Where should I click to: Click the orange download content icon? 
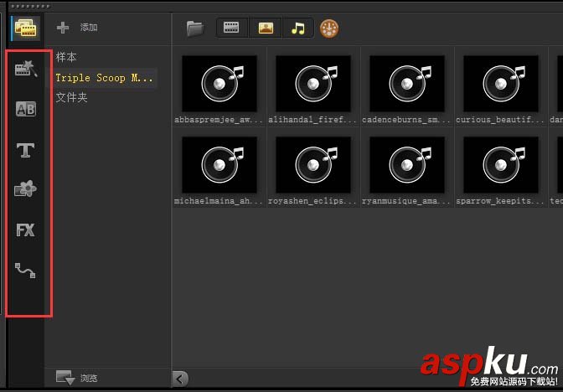329,28
